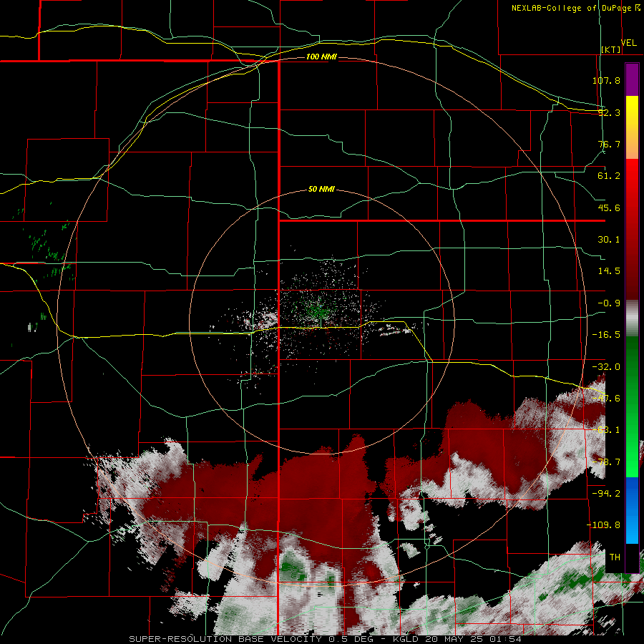Click the 45.6 velocity scale value
Screen dimensions: 644x644
pyautogui.click(x=609, y=208)
